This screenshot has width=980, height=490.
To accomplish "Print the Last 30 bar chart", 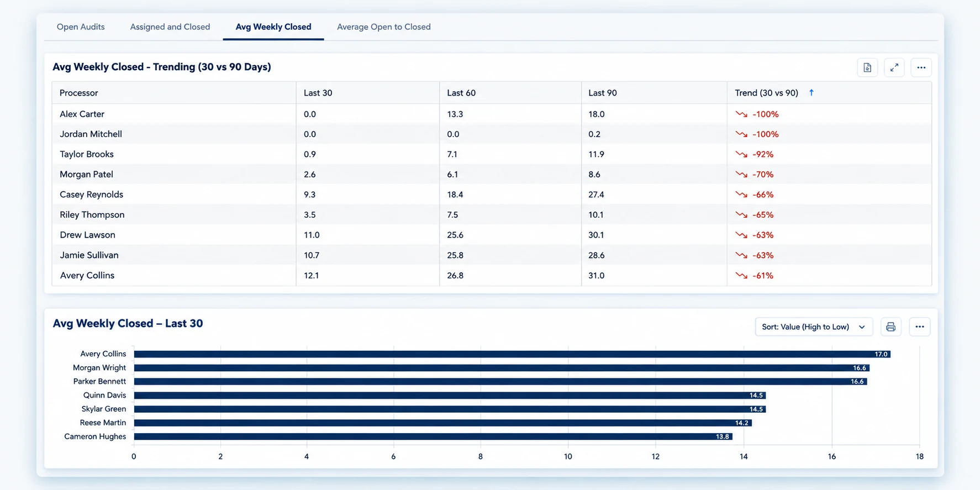I will point(891,326).
